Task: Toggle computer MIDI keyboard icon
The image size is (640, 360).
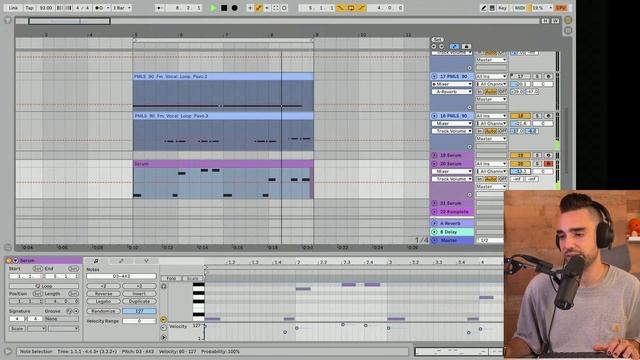Action: (492, 8)
